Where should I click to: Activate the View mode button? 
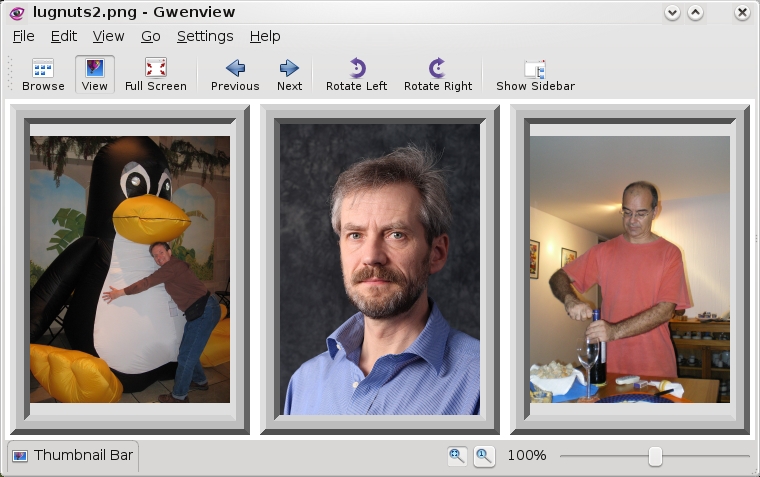pos(95,75)
